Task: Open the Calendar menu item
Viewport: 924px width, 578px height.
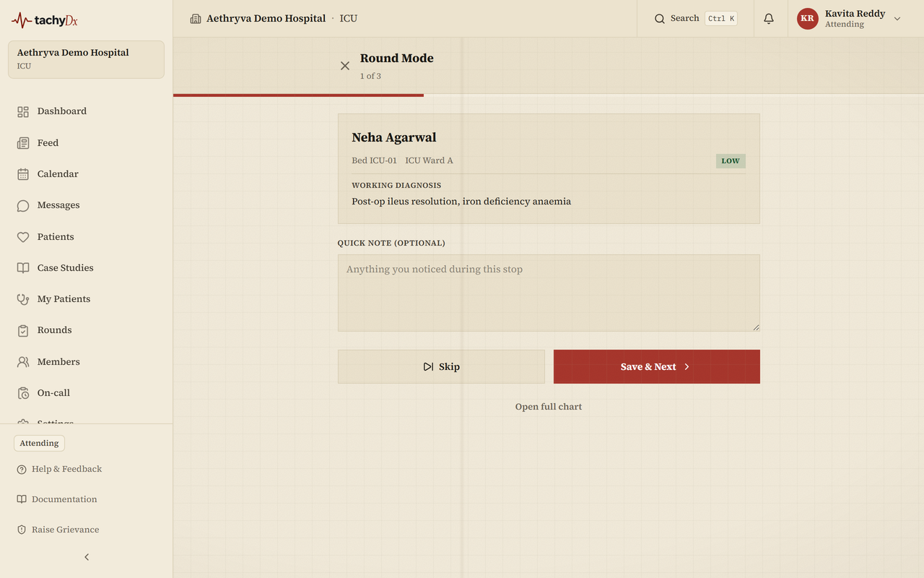Action: (x=86, y=174)
